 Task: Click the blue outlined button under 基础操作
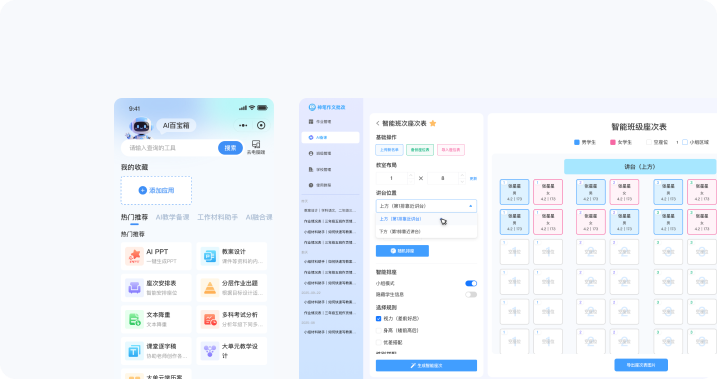(x=390, y=150)
